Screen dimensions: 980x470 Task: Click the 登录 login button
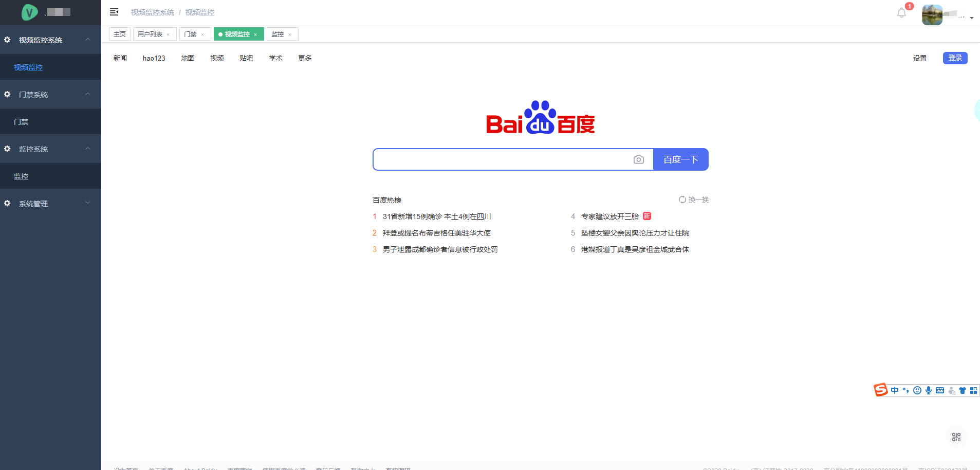(x=954, y=58)
